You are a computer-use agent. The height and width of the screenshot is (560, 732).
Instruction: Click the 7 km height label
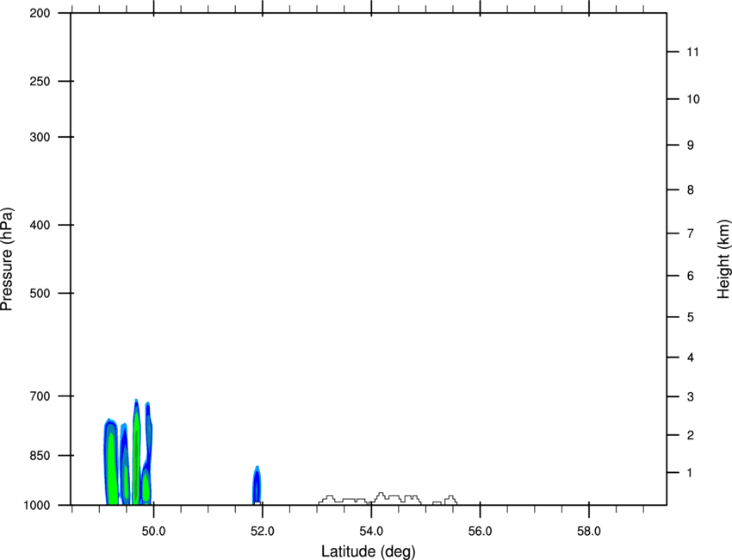point(690,233)
